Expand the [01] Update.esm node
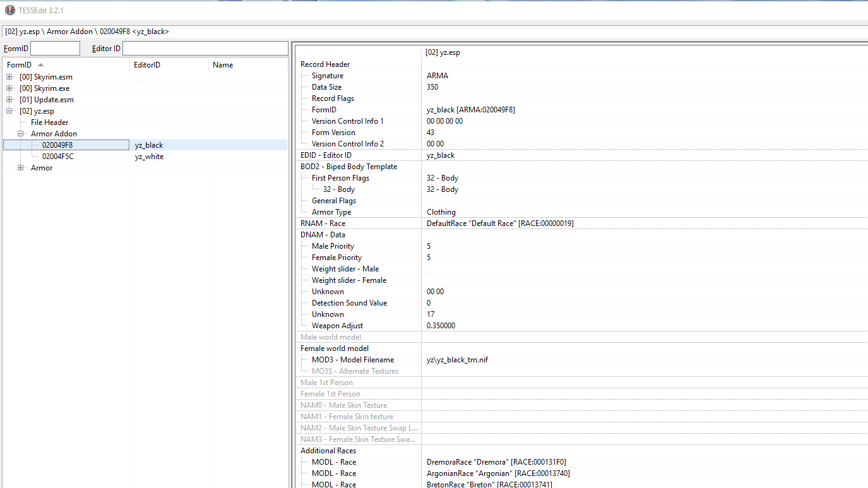868x488 pixels. coord(10,100)
